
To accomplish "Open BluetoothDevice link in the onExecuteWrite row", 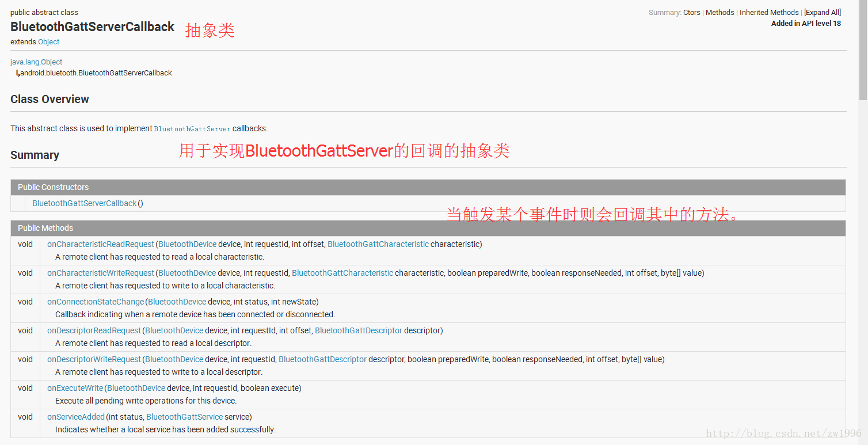I will (136, 388).
